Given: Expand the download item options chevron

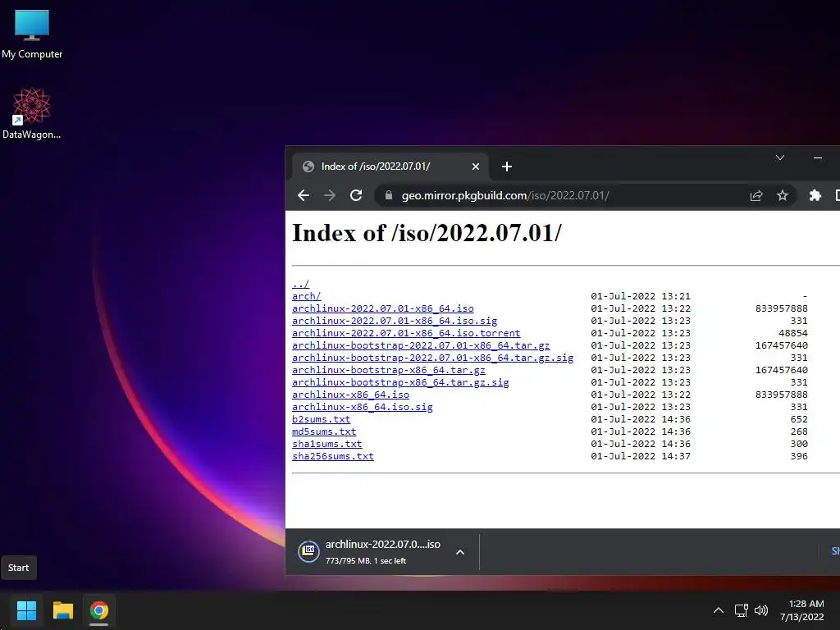Looking at the screenshot, I should [459, 552].
